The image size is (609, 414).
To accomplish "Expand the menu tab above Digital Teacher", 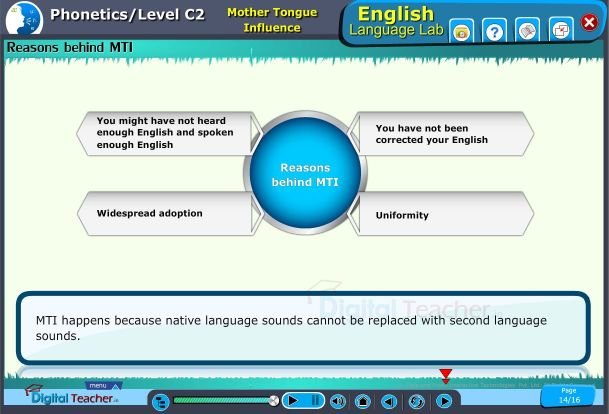I will click(x=98, y=385).
